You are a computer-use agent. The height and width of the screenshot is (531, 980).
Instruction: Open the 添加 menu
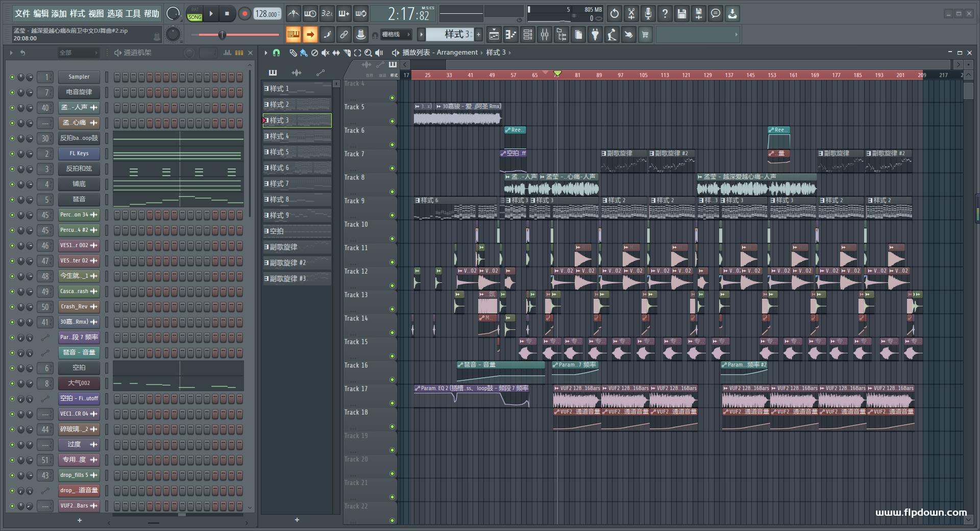pyautogui.click(x=59, y=14)
